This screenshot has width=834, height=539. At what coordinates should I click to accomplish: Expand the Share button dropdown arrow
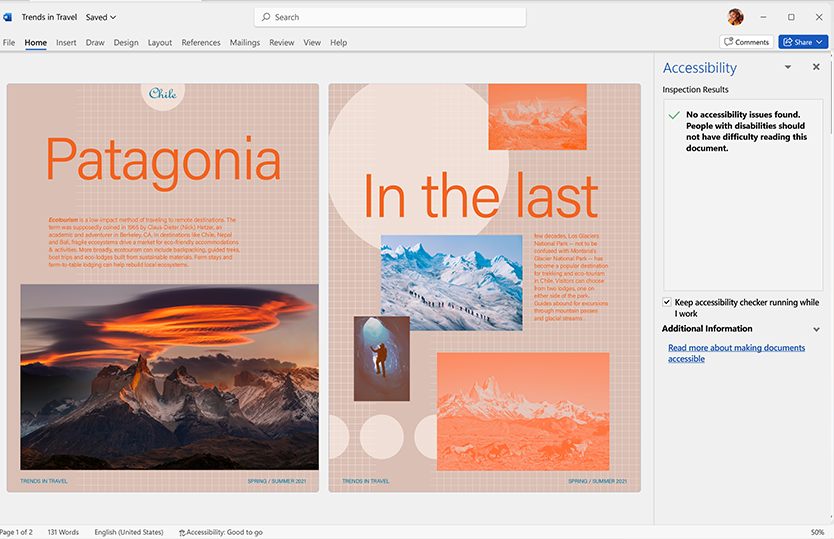coord(821,42)
